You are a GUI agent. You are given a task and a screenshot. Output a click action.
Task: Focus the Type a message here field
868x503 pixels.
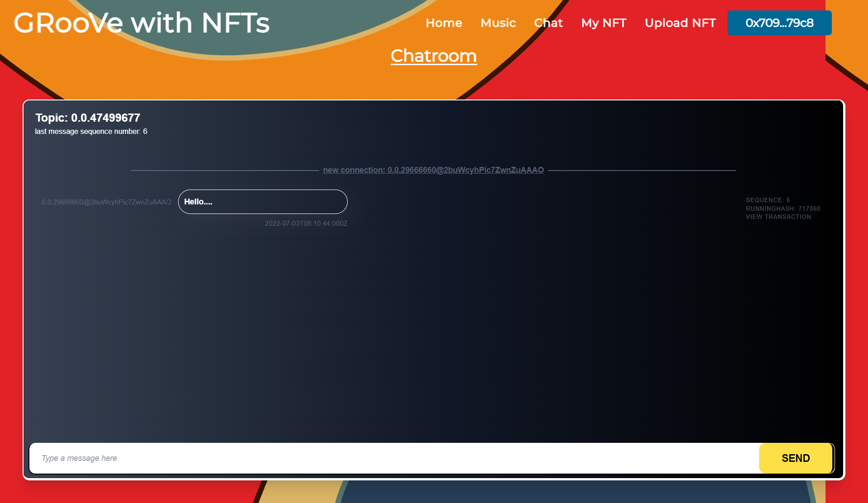(x=393, y=458)
